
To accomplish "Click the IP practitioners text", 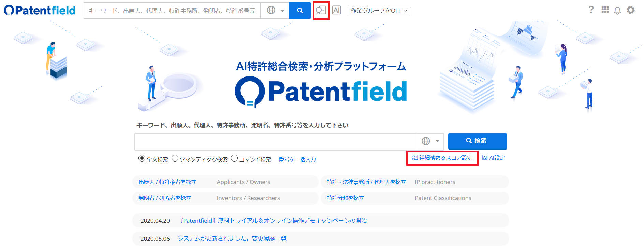I will pyautogui.click(x=435, y=182).
